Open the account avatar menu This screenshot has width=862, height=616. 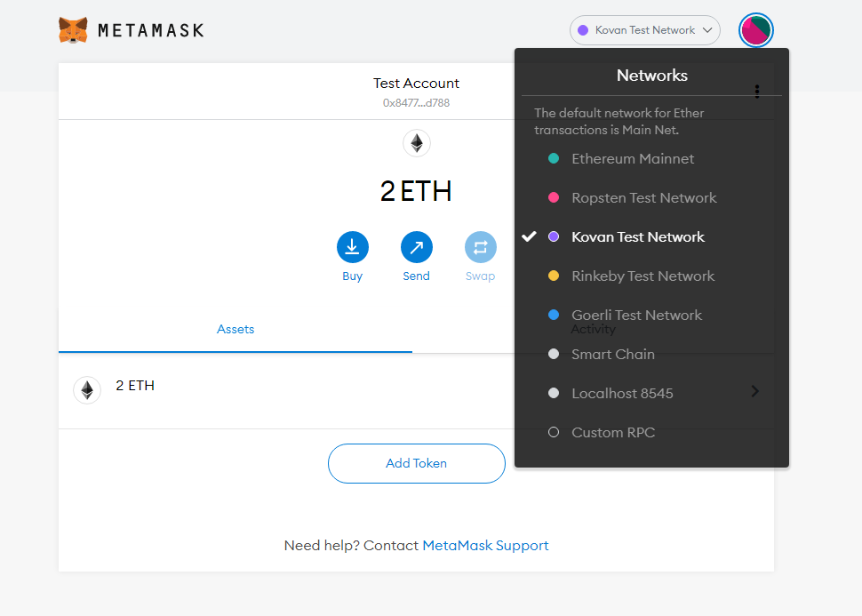pyautogui.click(x=756, y=30)
